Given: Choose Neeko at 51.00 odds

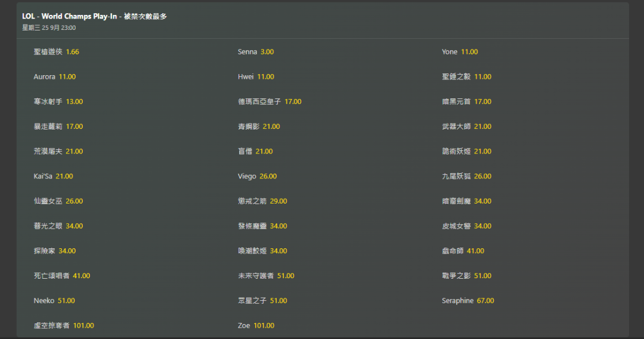Looking at the screenshot, I should coord(54,301).
